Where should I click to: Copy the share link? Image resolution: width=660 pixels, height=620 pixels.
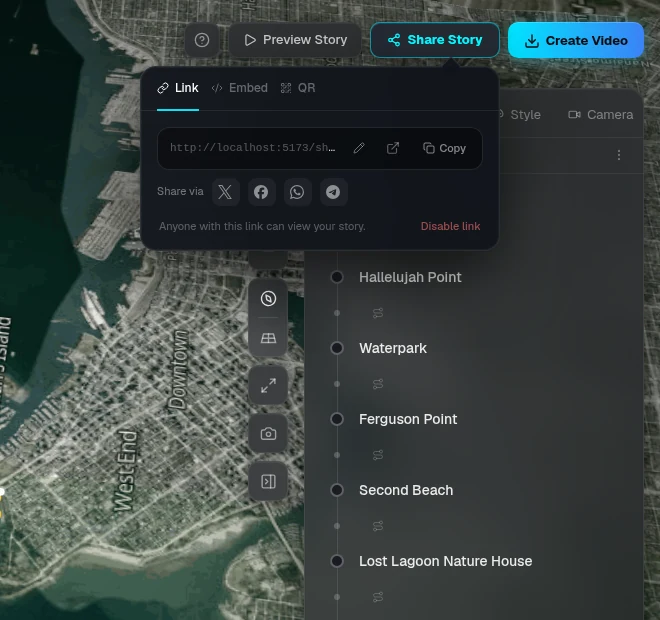(x=444, y=148)
